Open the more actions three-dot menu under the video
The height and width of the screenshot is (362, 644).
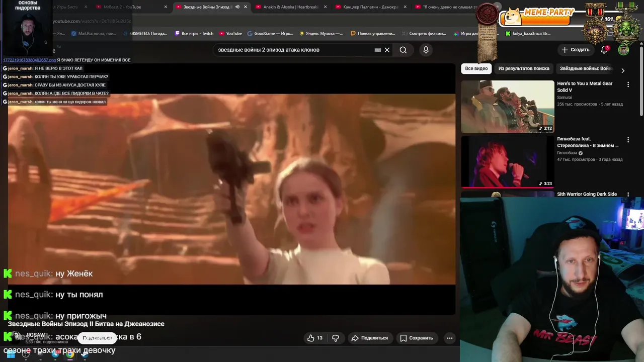coord(450,338)
